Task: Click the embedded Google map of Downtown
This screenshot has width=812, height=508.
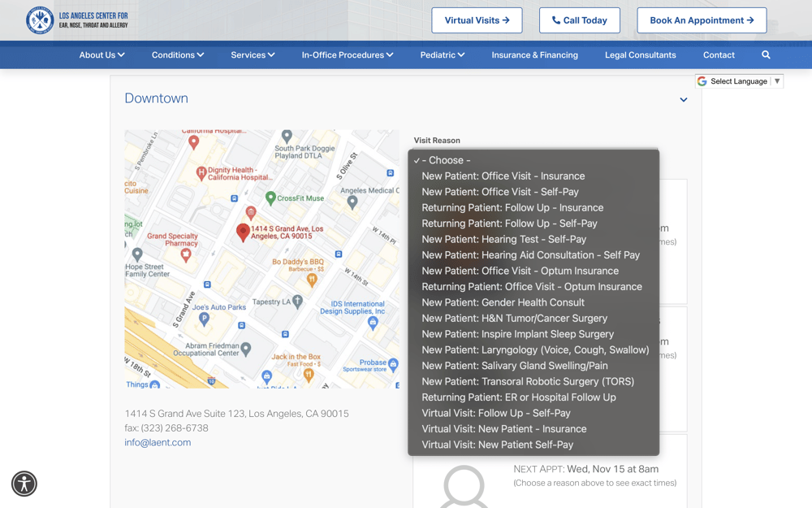Action: click(x=261, y=258)
